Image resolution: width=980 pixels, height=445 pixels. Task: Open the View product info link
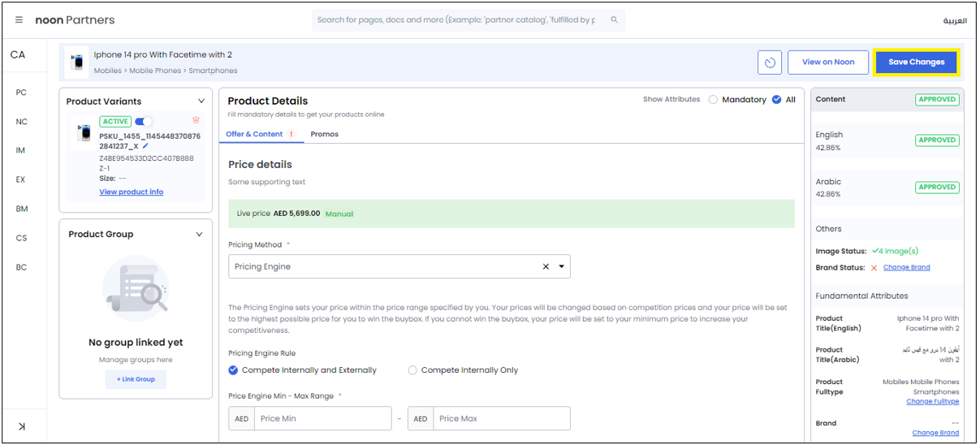(132, 192)
